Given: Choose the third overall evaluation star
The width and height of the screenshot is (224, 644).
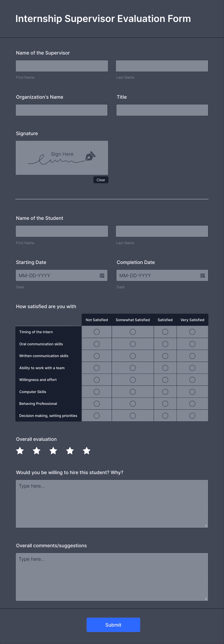Looking at the screenshot, I should pos(53,451).
